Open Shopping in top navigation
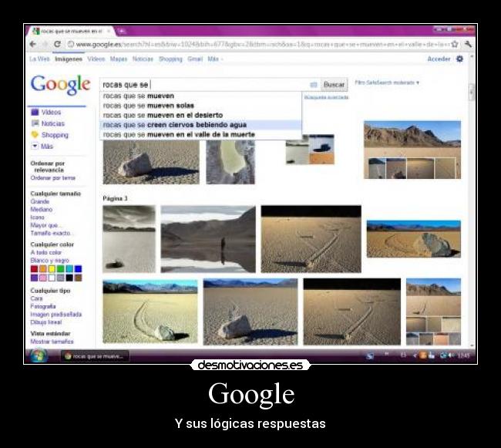Image resolution: width=501 pixels, height=448 pixels. [x=170, y=59]
